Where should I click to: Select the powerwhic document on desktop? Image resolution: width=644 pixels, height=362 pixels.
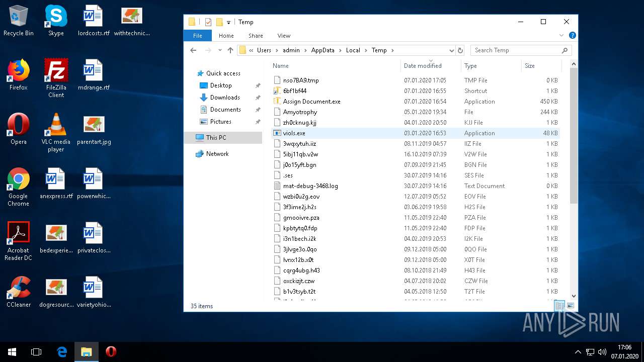[x=94, y=184]
